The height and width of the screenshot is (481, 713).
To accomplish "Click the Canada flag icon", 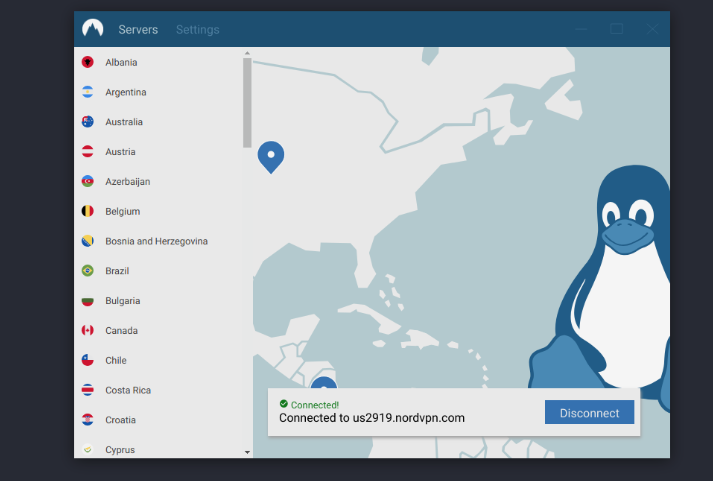I will coord(88,330).
